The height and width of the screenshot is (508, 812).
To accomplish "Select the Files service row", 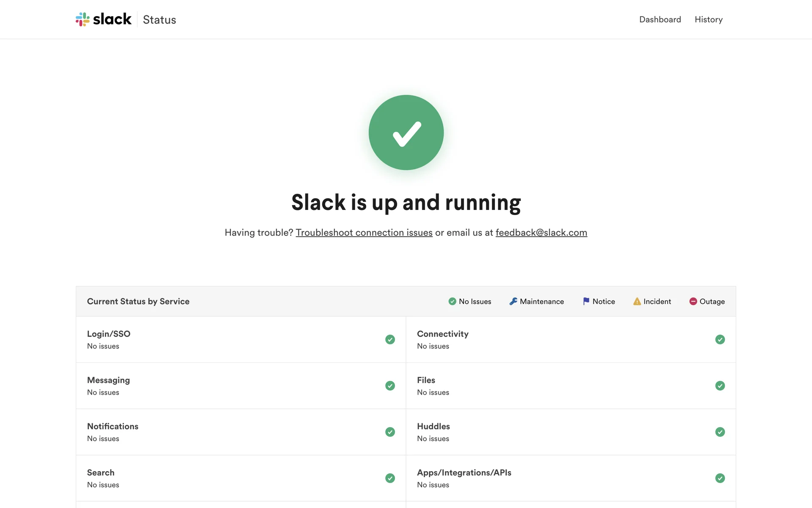I will tap(571, 386).
